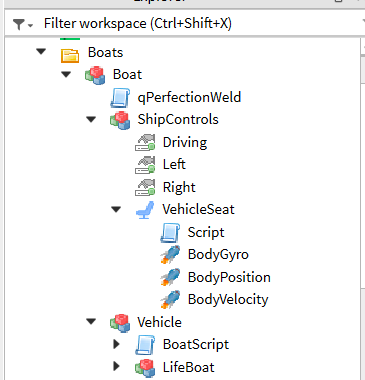The height and width of the screenshot is (380, 365).
Task: Click the LifeBoat model icon
Action: pos(145,368)
